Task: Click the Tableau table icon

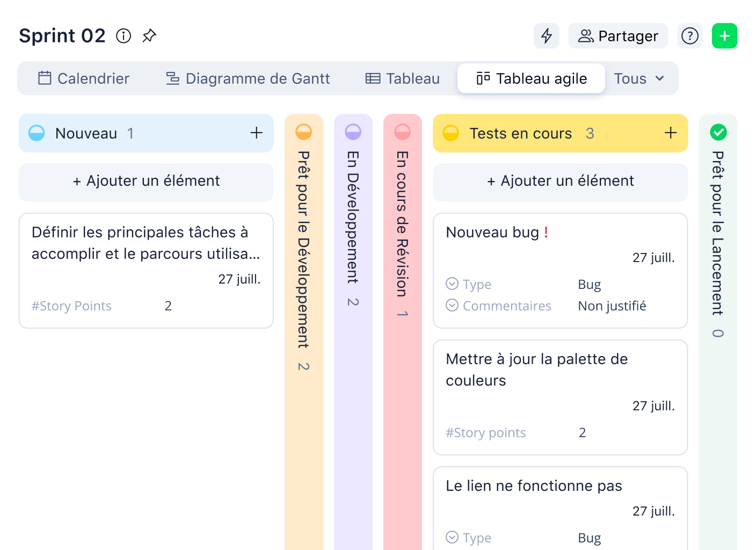Action: [x=373, y=78]
